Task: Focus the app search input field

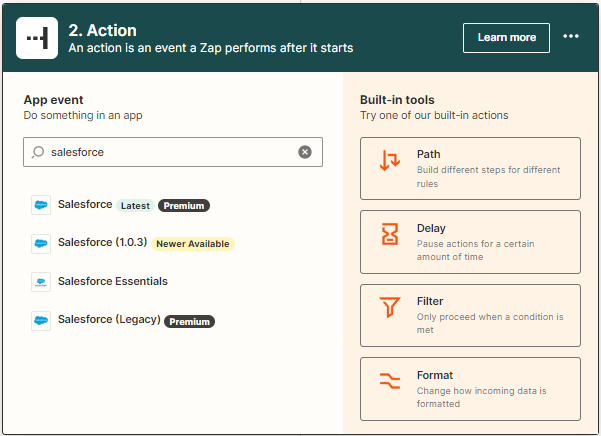Action: coord(173,152)
